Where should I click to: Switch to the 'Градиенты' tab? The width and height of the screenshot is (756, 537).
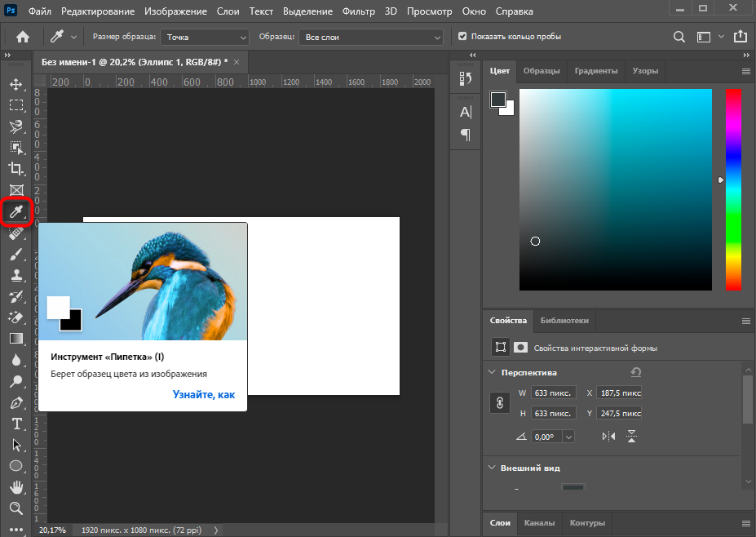(x=595, y=71)
